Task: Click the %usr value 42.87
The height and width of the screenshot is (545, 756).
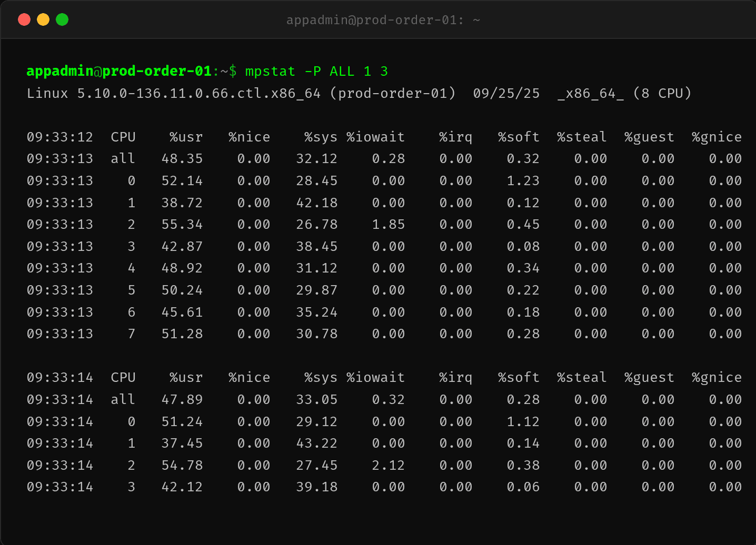Action: tap(182, 246)
